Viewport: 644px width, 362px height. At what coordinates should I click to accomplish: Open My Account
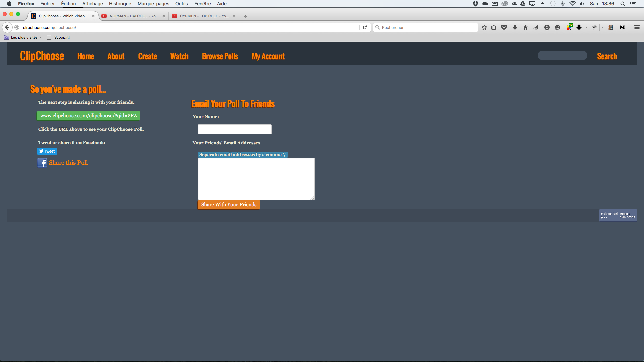(x=268, y=56)
